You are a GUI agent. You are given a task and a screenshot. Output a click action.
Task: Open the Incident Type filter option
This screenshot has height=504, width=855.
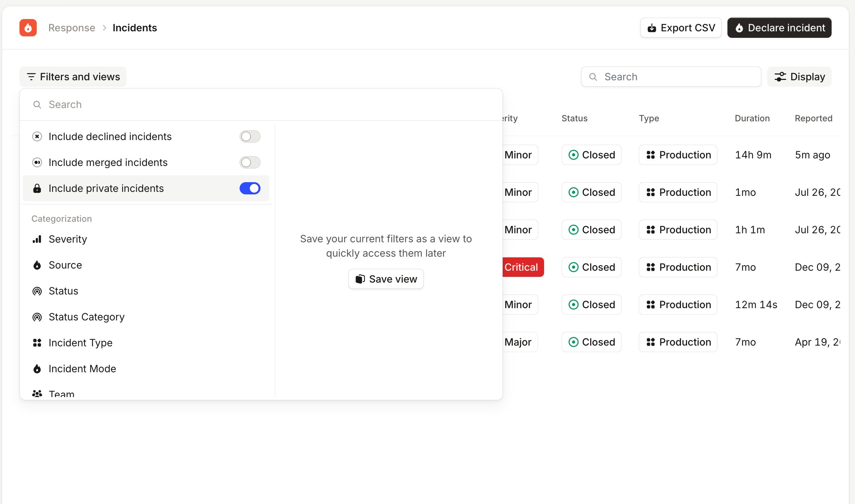[x=146, y=343]
